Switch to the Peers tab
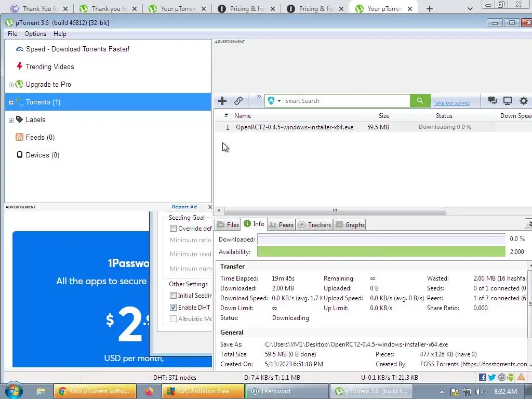Viewport: 532px width, 399px height. point(281,224)
